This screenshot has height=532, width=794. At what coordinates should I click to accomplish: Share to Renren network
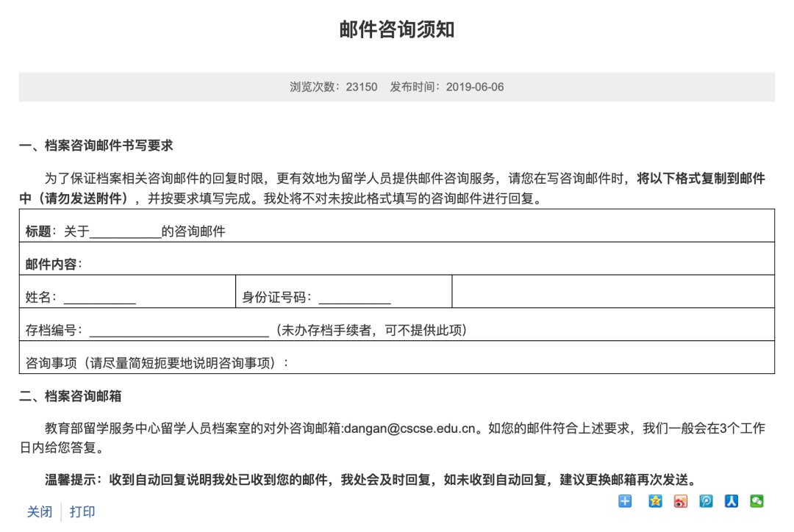731,501
